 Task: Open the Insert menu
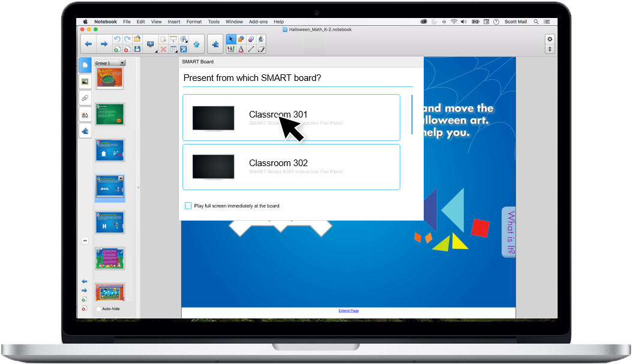pyautogui.click(x=173, y=22)
